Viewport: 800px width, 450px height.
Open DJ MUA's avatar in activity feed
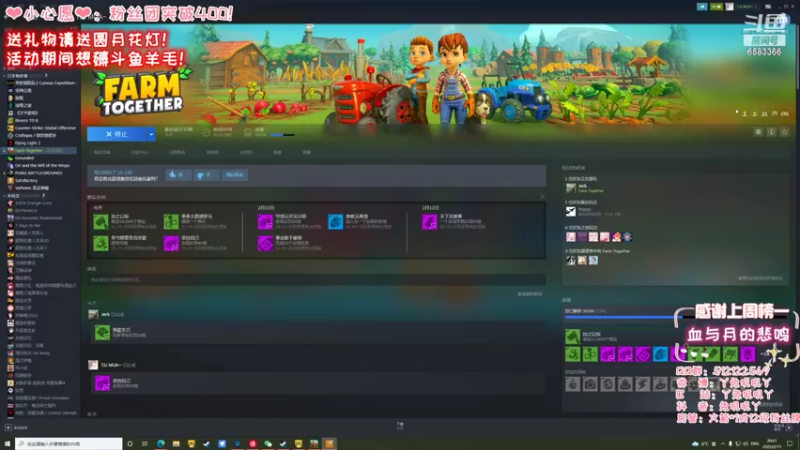[x=93, y=365]
